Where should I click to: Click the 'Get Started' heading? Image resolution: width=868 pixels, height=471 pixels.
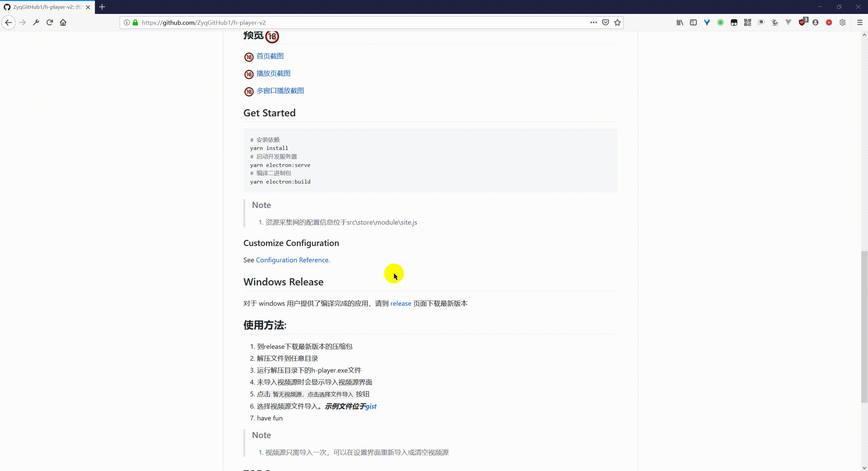click(x=270, y=113)
